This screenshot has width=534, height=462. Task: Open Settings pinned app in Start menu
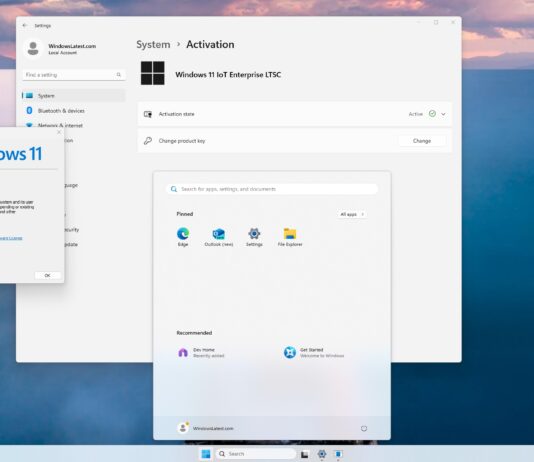pyautogui.click(x=254, y=237)
